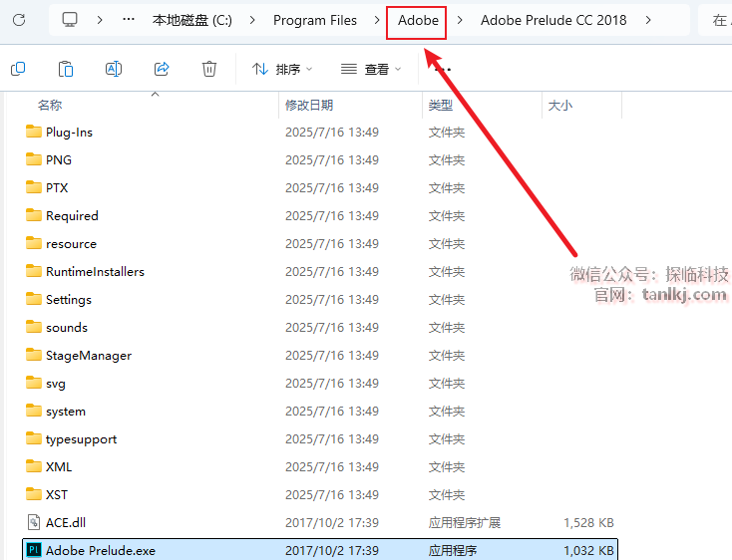Screen dimensions: 732x560
Task: Click the XML folder name
Action: pyautogui.click(x=59, y=466)
